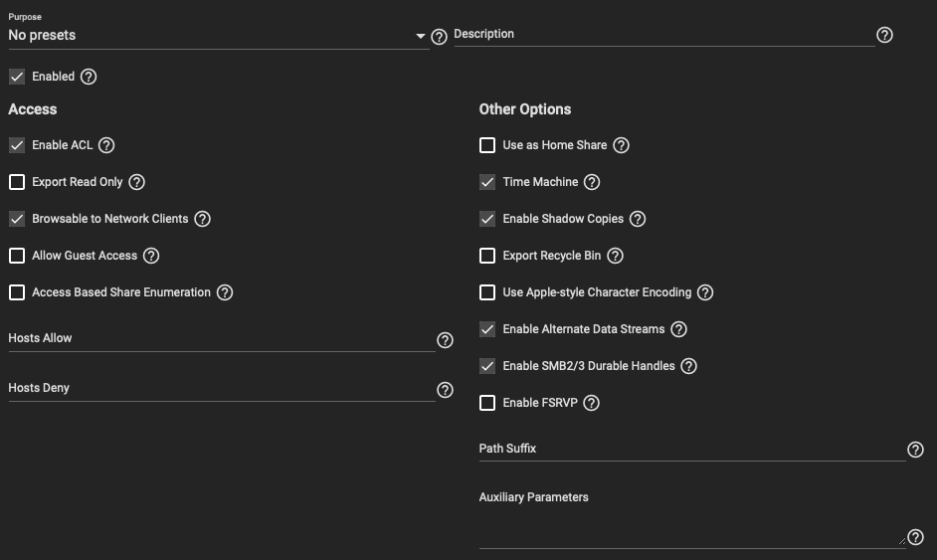Show help for Hosts Allow field

pos(445,340)
